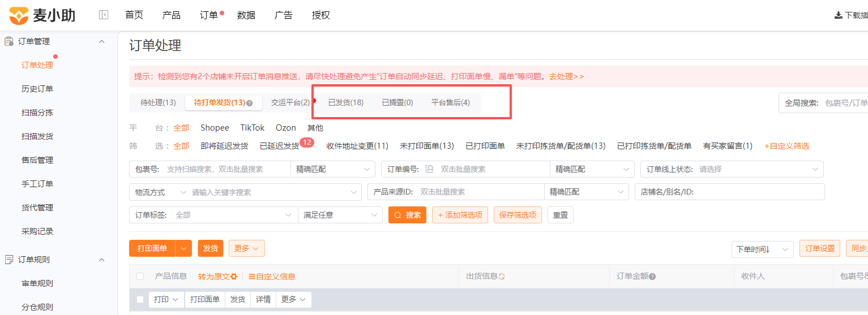Screen dimensions: 868x315
Task: Open the 满足任意 dropdown
Action: click(340, 215)
